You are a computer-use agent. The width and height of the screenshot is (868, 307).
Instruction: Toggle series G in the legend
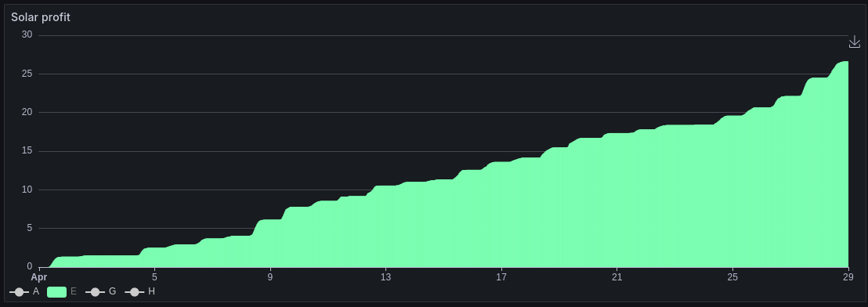tap(101, 291)
